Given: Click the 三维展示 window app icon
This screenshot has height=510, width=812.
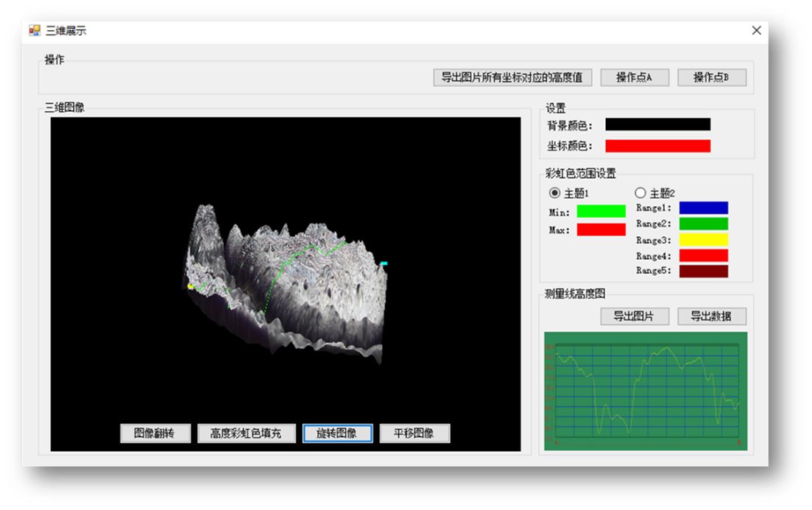Looking at the screenshot, I should click(35, 31).
